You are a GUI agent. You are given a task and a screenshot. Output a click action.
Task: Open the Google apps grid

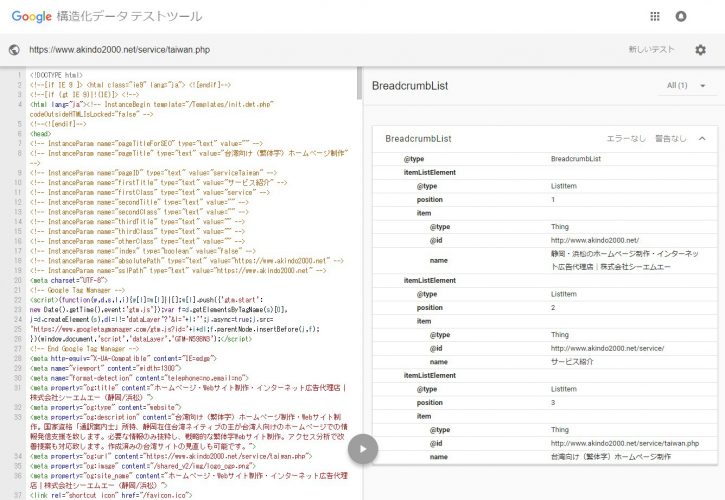pos(654,17)
